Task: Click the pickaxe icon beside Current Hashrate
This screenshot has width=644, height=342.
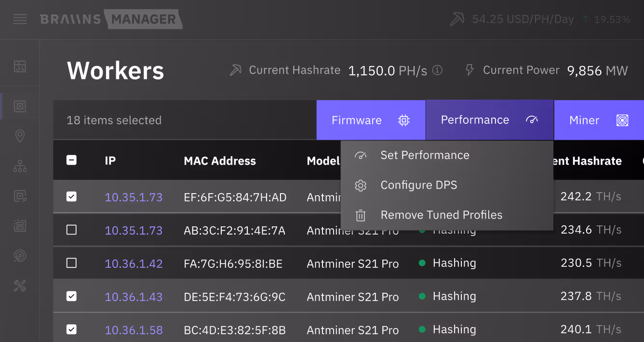Action: 236,70
